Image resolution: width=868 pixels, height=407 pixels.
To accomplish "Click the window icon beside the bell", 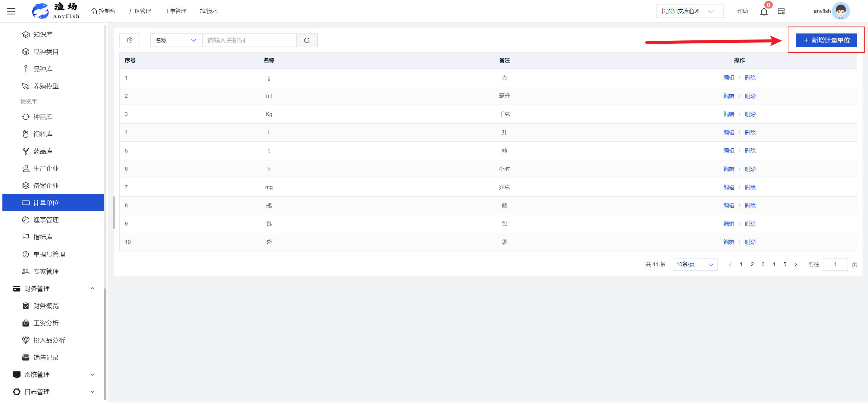I will pos(781,12).
